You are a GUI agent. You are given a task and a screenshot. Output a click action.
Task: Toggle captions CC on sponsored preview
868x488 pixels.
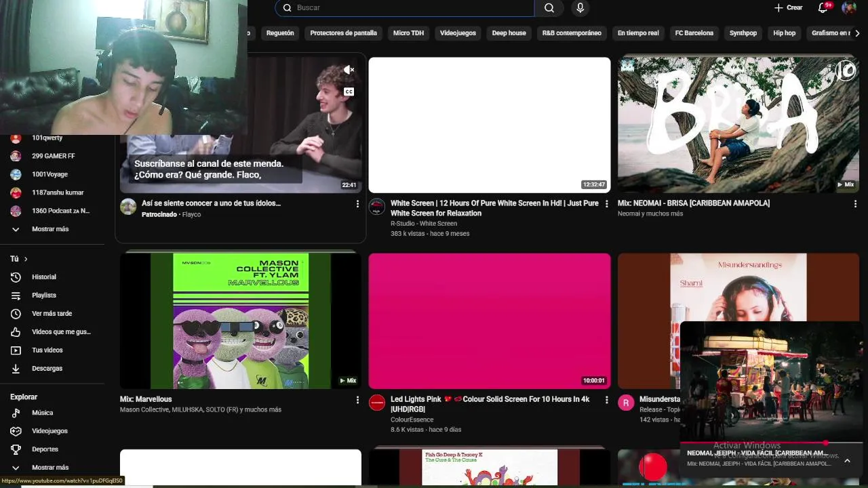(349, 91)
